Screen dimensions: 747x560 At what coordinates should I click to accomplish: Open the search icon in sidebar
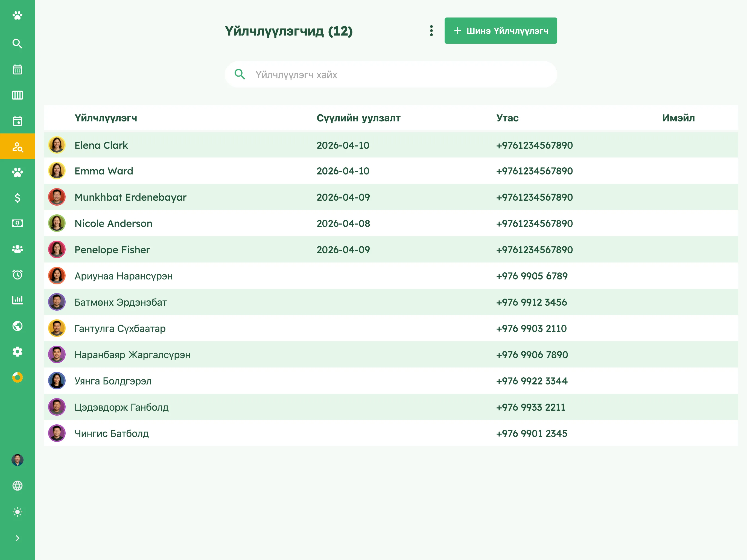tap(17, 43)
